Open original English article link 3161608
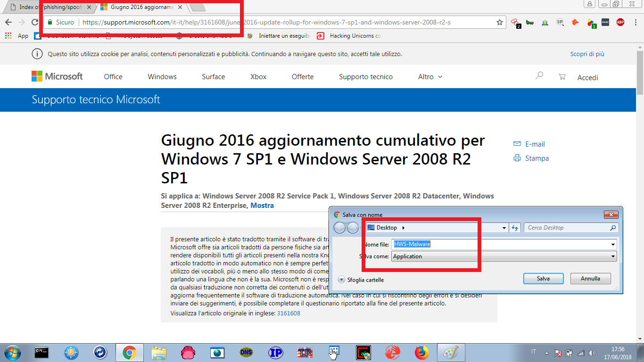The height and width of the screenshot is (362, 644). pyautogui.click(x=289, y=313)
